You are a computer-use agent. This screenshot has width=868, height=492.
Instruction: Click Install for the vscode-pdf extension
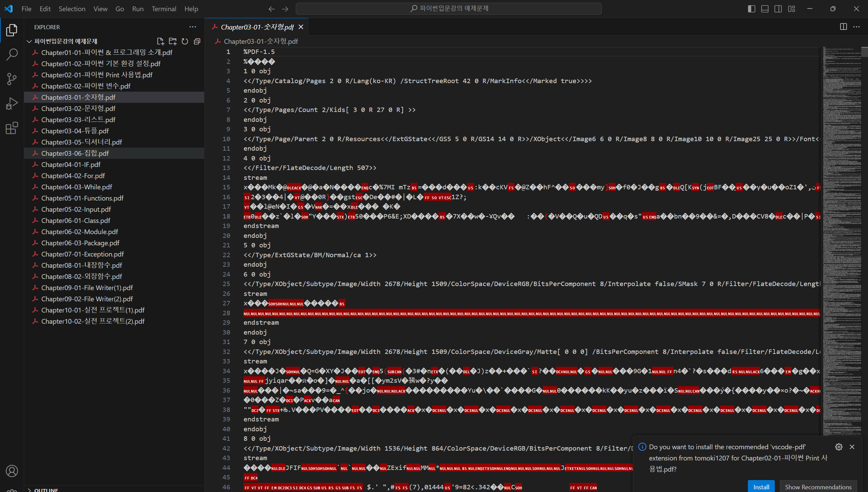pyautogui.click(x=761, y=487)
